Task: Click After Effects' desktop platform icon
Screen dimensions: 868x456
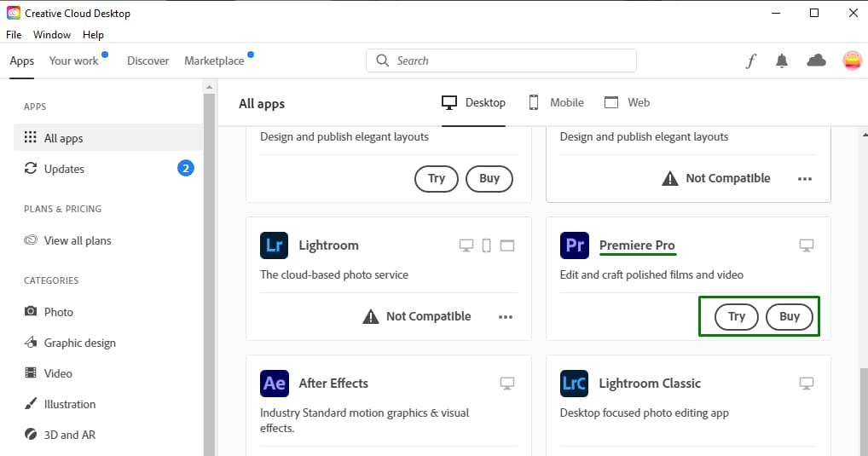Action: click(x=507, y=383)
